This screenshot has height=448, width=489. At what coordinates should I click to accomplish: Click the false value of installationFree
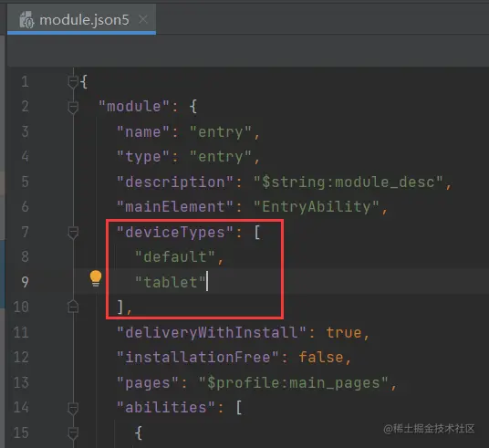point(321,358)
